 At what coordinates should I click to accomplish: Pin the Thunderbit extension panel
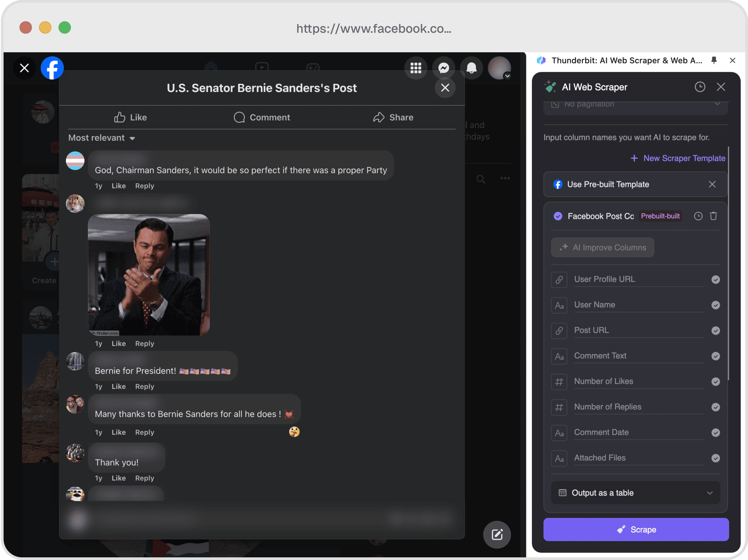[x=714, y=60]
